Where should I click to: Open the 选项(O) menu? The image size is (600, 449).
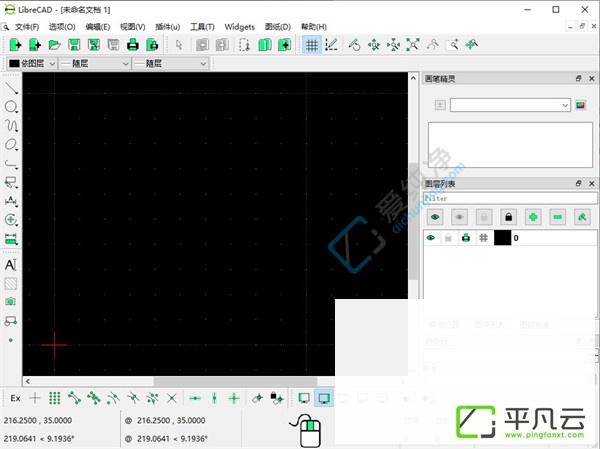[62, 27]
